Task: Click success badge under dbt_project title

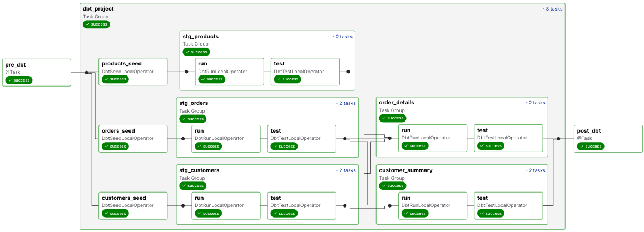Action: tap(97, 24)
